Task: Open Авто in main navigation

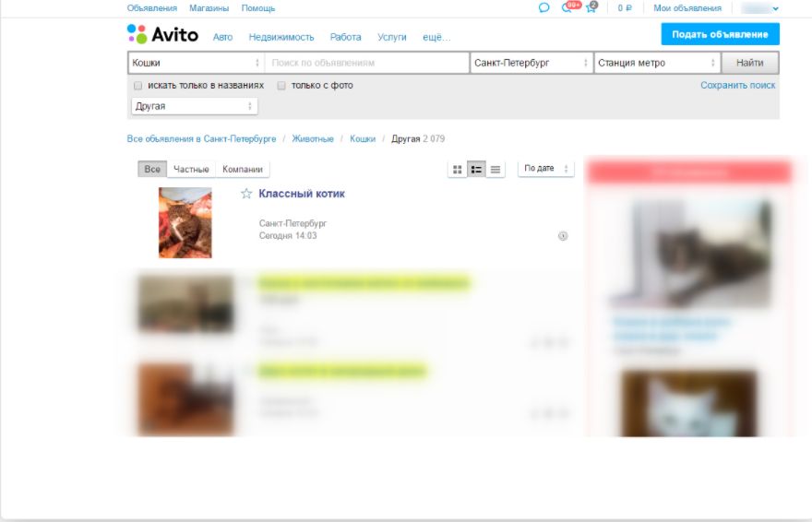Action: pyautogui.click(x=222, y=37)
